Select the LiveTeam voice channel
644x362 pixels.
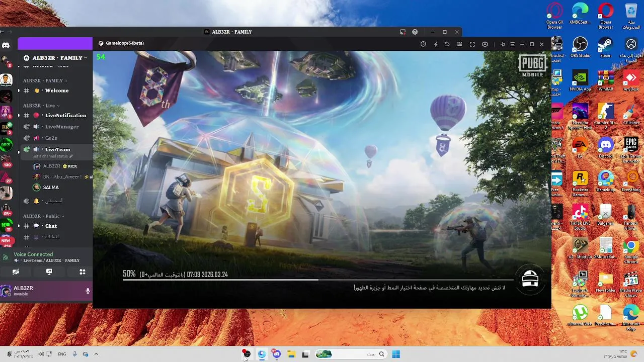point(57,149)
